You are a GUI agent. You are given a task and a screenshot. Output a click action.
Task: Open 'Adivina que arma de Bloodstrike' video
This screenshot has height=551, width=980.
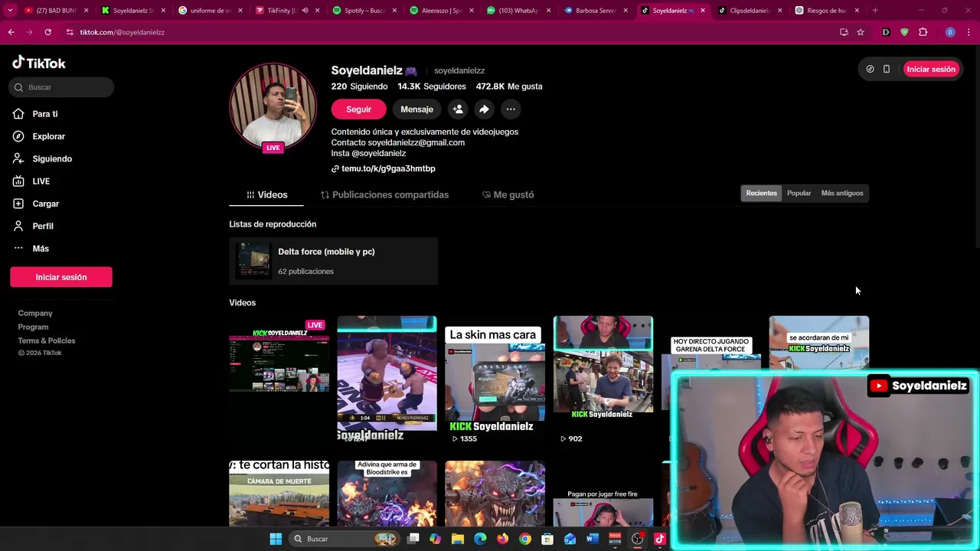point(387,494)
